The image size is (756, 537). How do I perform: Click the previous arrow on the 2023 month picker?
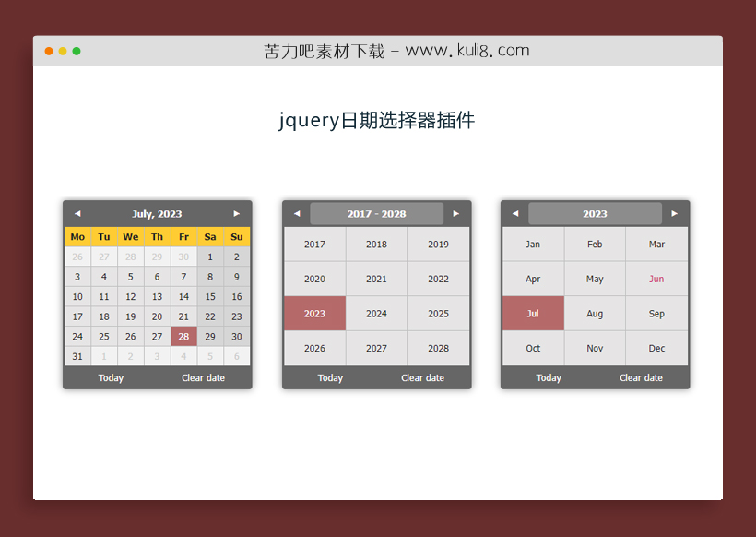point(515,213)
